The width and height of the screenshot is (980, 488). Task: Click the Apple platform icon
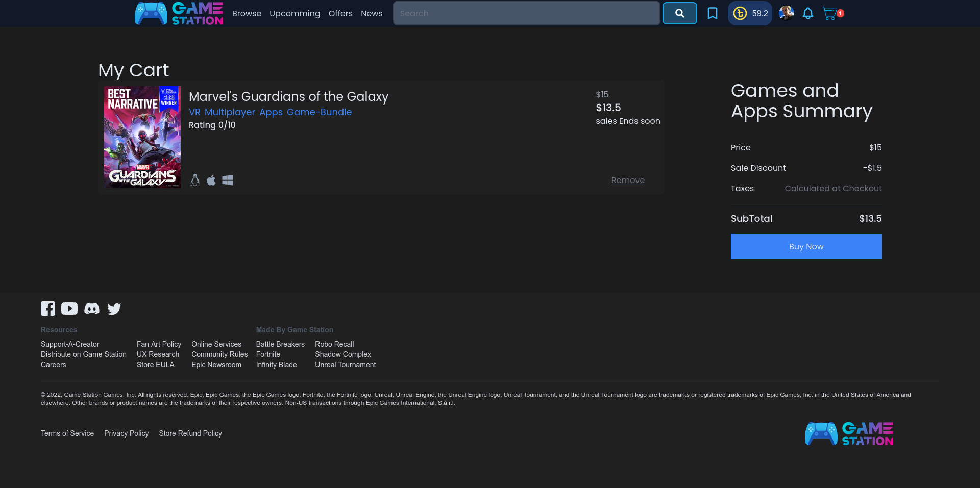(x=211, y=180)
